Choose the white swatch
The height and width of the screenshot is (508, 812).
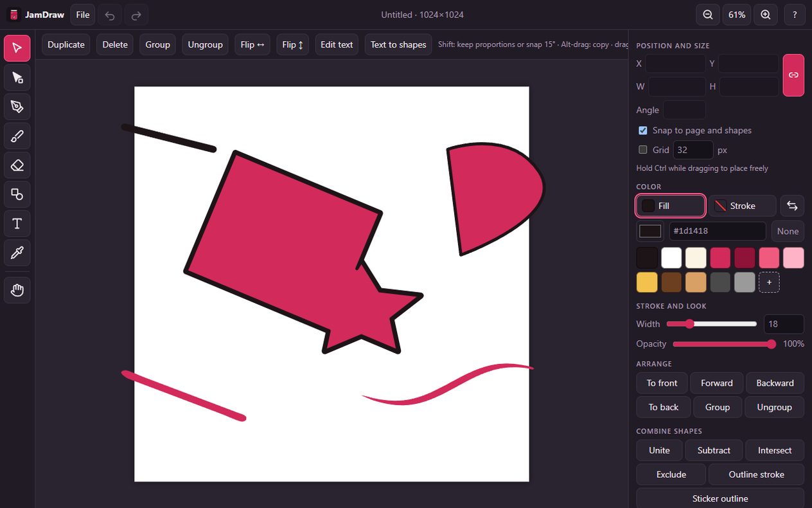click(x=671, y=258)
